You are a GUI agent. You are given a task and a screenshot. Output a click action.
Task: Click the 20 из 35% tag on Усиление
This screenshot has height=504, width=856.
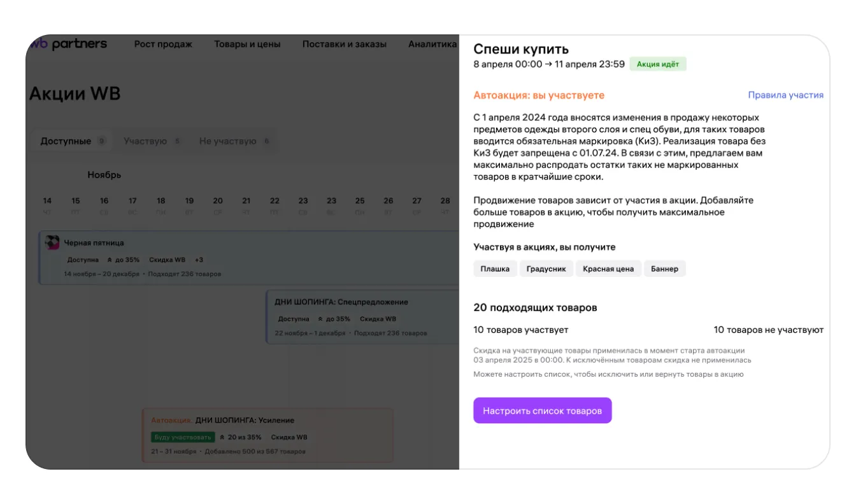pyautogui.click(x=240, y=437)
